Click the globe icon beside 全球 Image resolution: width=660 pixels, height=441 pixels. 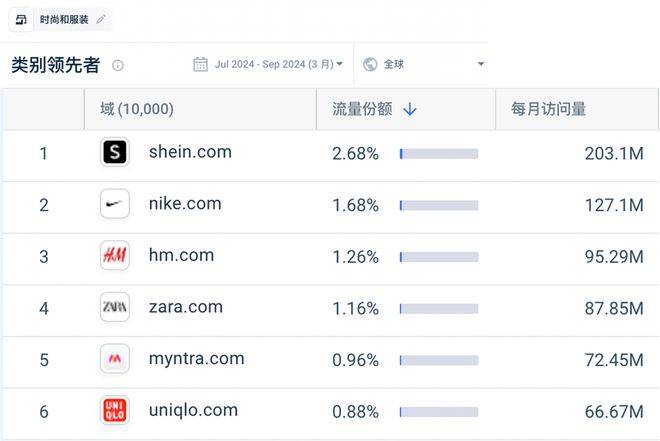(370, 65)
